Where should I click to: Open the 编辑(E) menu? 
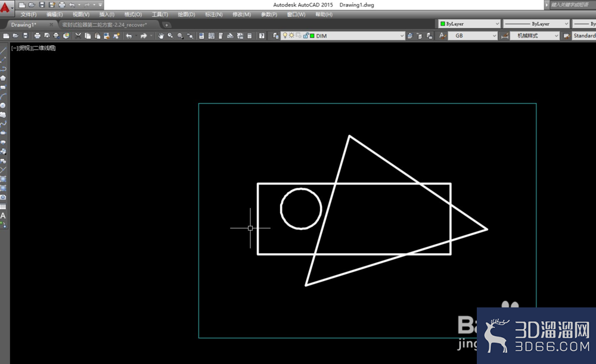54,14
